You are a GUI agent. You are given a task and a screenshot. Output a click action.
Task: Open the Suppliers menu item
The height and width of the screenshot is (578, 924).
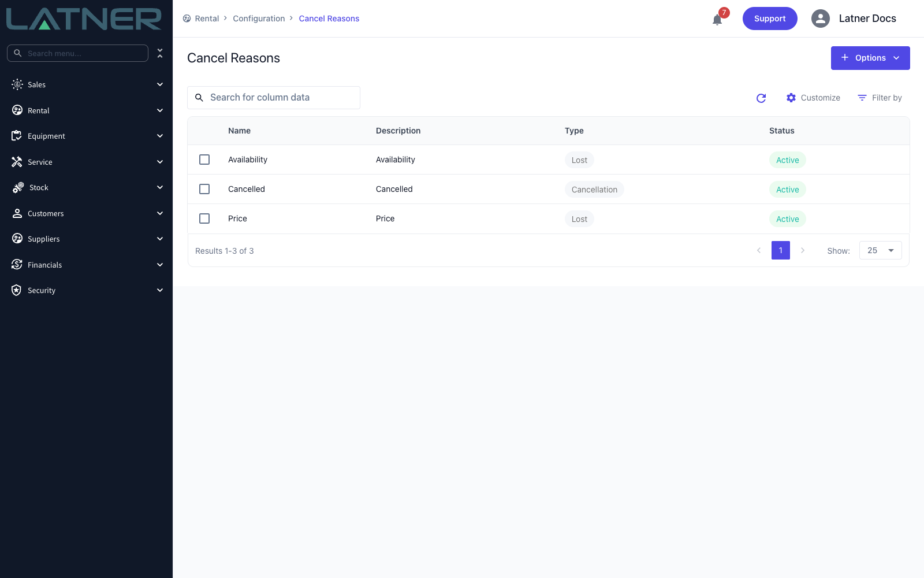coord(87,239)
